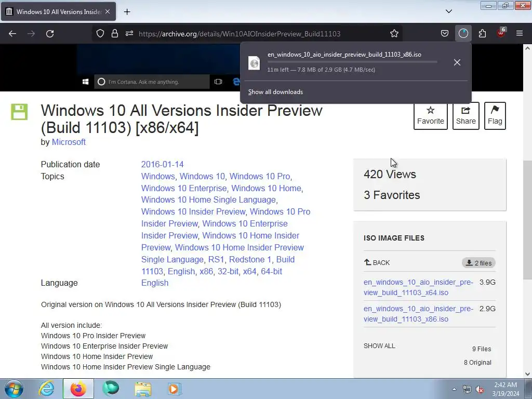Image resolution: width=532 pixels, height=399 pixels.
Task: Download the x64.iso file link
Action: [418, 287]
